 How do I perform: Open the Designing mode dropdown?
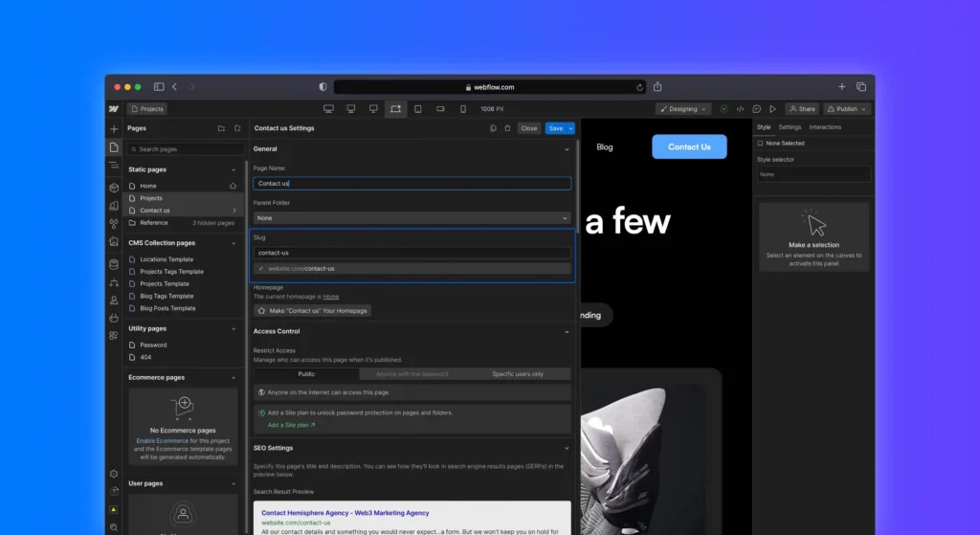click(x=683, y=109)
